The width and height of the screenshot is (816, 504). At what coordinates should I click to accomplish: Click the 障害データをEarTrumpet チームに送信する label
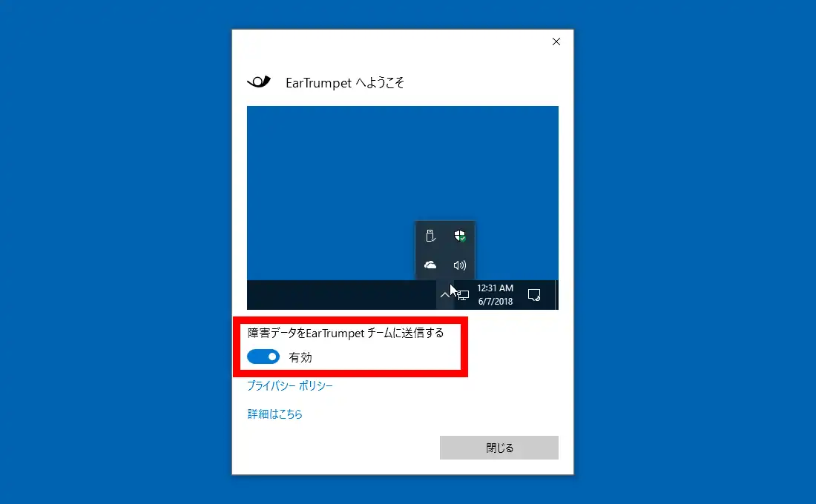346,334
